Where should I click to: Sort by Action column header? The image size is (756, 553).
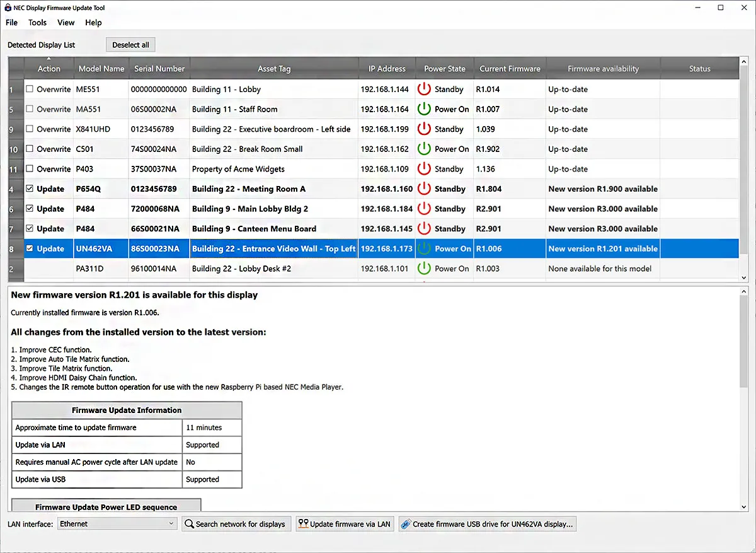point(49,69)
